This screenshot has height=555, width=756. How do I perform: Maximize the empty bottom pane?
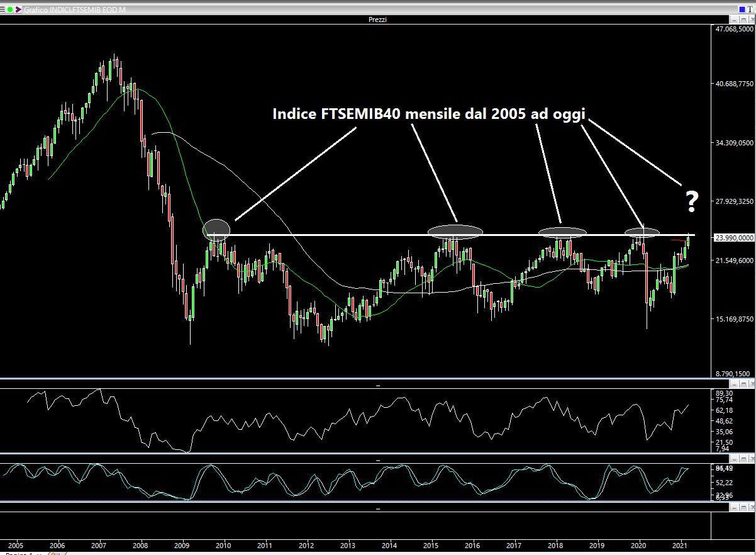(x=742, y=507)
